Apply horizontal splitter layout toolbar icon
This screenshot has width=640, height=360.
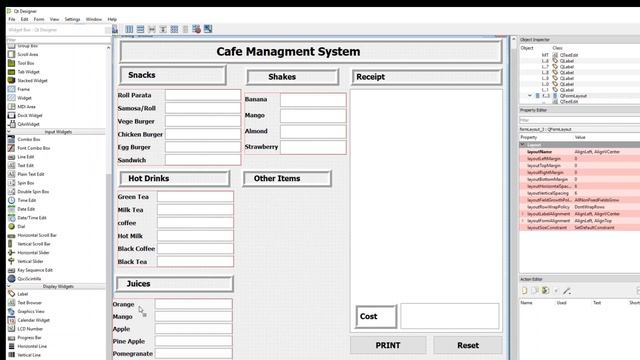pos(152,29)
